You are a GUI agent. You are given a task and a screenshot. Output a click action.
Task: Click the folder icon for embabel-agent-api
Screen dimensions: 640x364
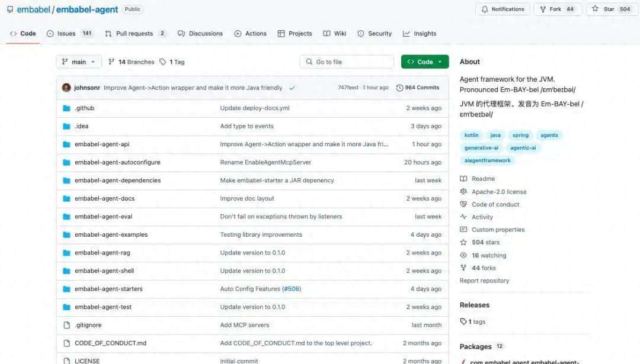tap(66, 144)
